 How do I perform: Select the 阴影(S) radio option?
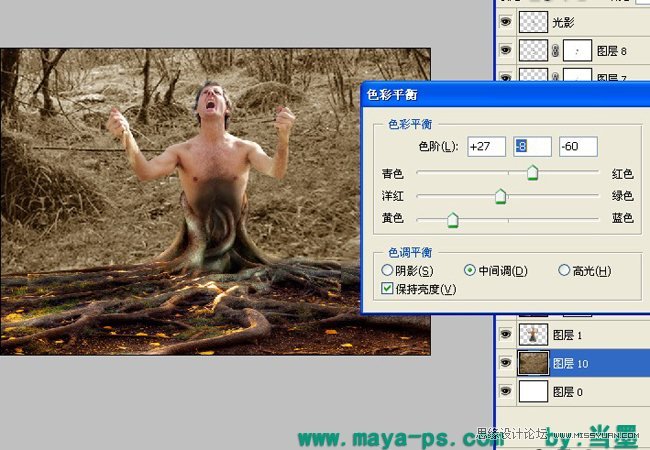(387, 271)
